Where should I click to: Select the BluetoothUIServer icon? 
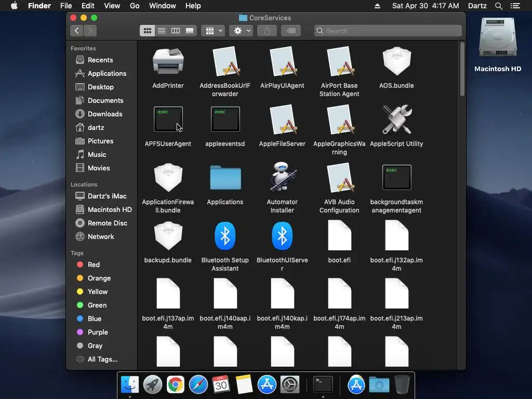click(x=282, y=236)
